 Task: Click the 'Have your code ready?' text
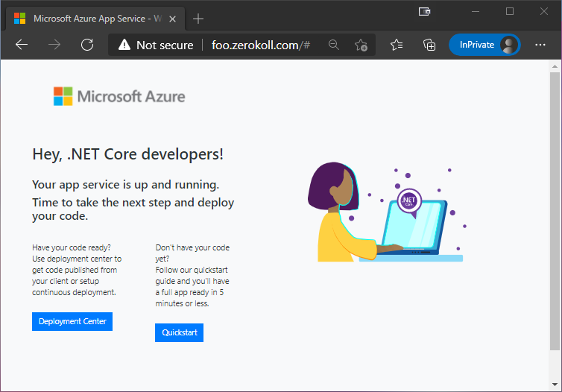(x=72, y=247)
